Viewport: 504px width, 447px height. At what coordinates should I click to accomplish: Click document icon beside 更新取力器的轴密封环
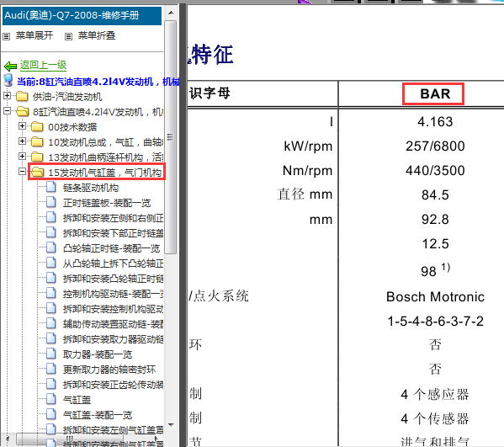(51, 369)
